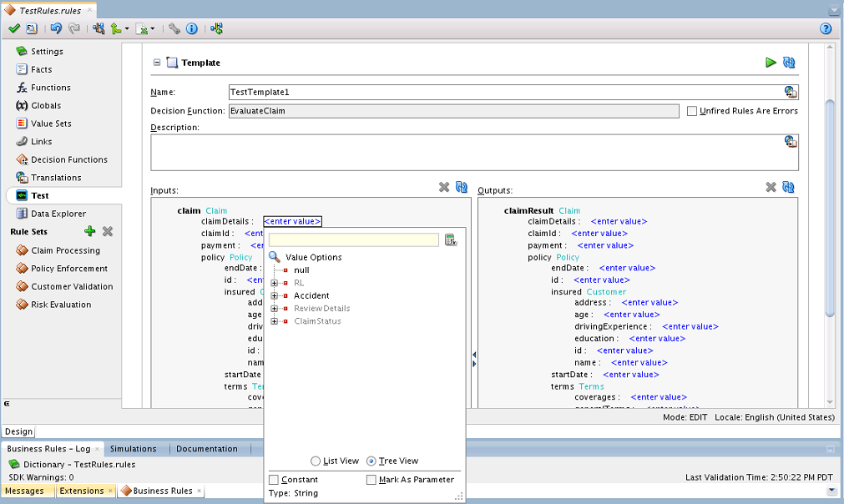Add a new rule set with green plus
Viewport: 844px width, 504px height.
(x=90, y=231)
